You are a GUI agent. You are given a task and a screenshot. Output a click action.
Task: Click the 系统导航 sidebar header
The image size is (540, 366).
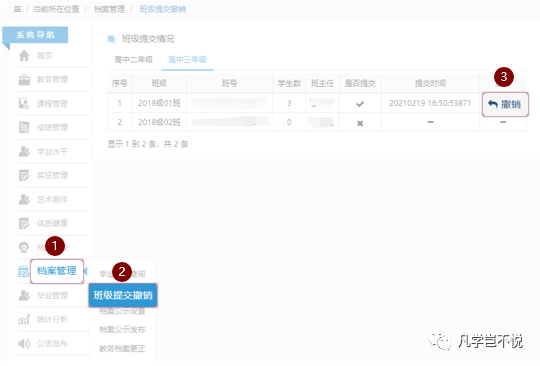coord(35,35)
